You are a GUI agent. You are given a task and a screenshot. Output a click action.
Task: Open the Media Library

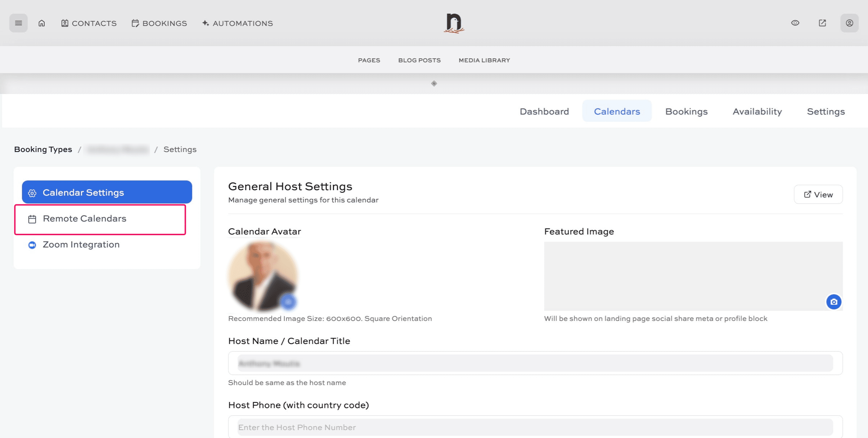coord(484,60)
